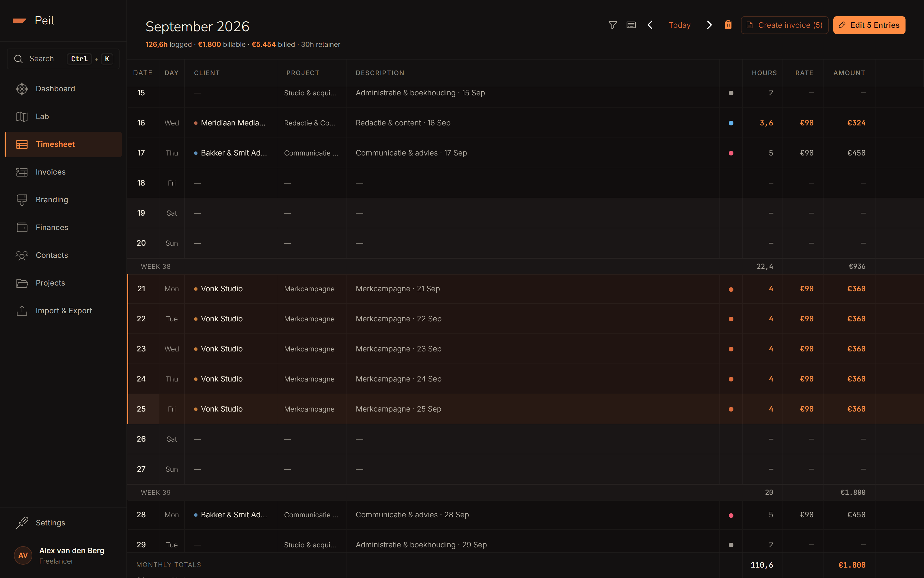Open Branding in sidebar
924x578 pixels.
click(63, 199)
